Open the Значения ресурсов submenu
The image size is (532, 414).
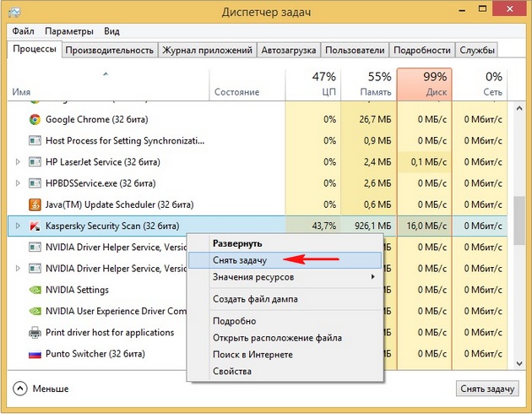pos(285,277)
